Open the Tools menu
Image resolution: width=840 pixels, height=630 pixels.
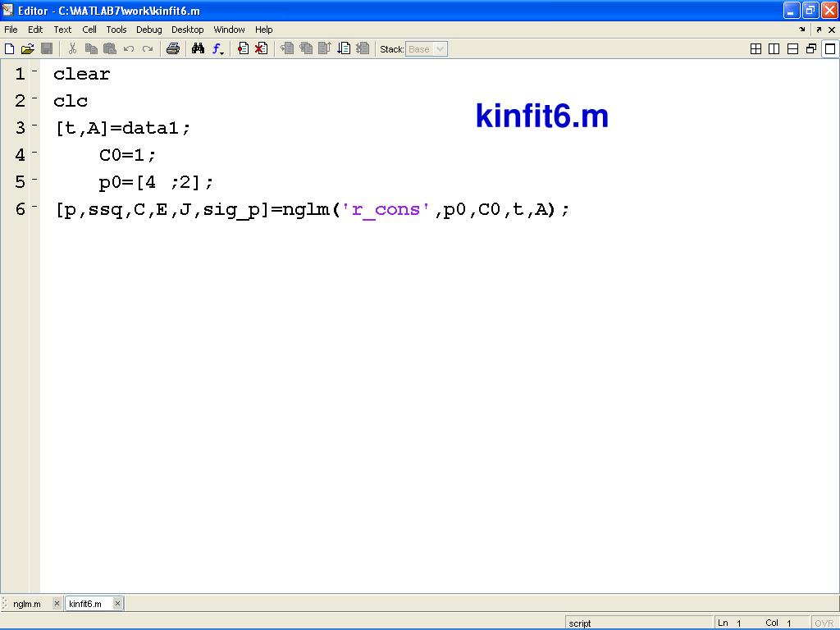coord(116,30)
